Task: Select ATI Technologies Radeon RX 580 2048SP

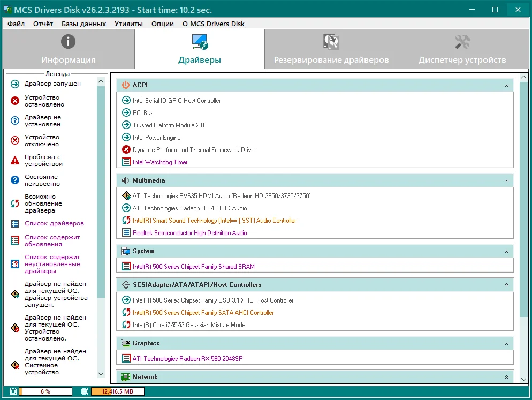Action: [187, 359]
